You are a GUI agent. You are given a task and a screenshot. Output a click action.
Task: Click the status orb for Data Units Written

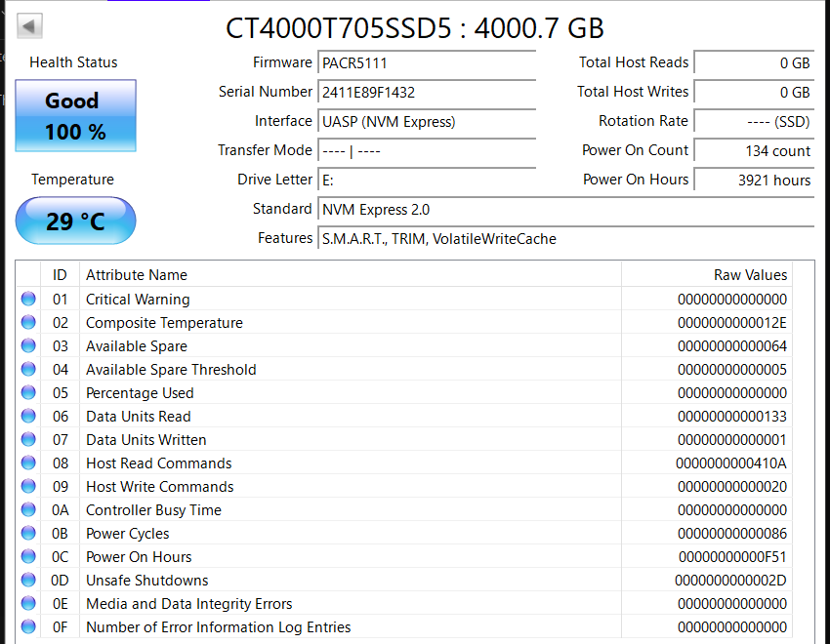(28, 440)
